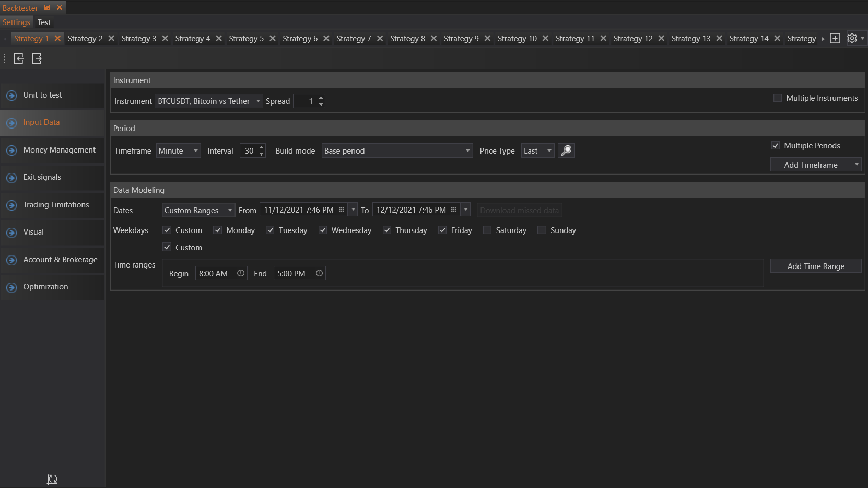The image size is (868, 488).
Task: Click the Add Time Range button
Action: click(815, 266)
